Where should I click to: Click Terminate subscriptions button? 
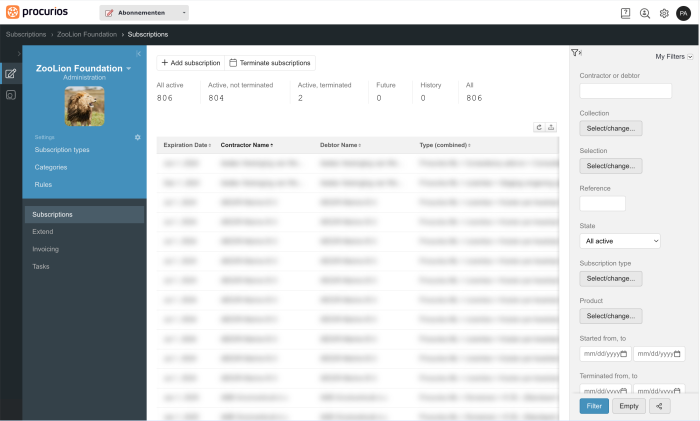(270, 63)
